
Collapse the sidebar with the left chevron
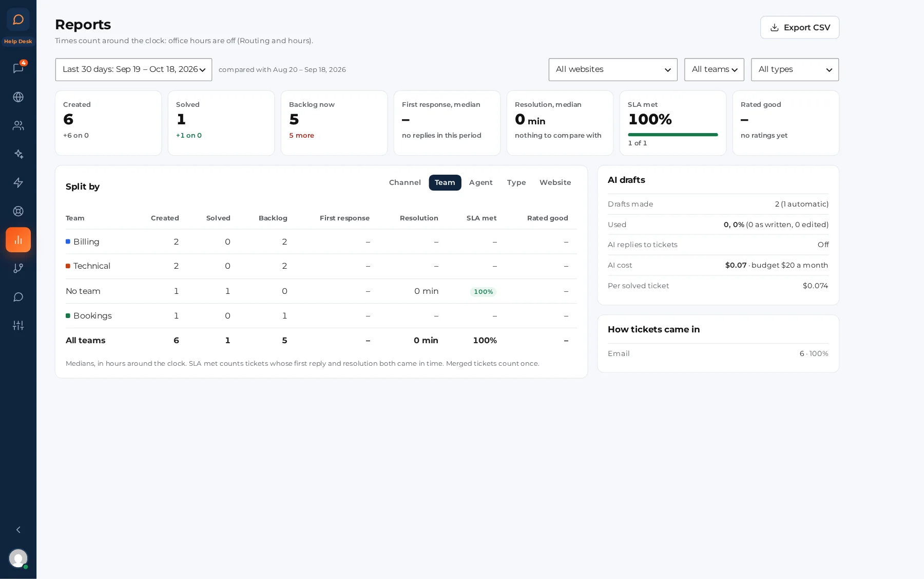tap(18, 530)
